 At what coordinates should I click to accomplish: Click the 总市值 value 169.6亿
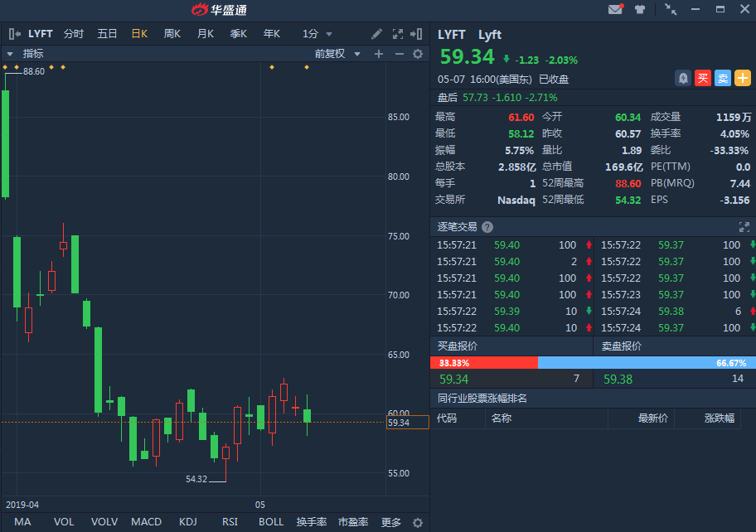tap(624, 167)
